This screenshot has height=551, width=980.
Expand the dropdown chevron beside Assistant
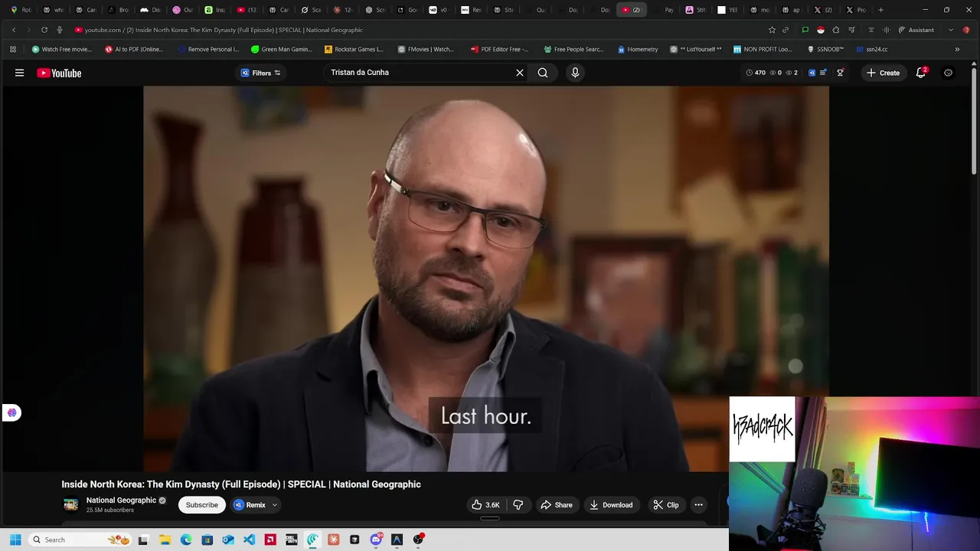[951, 30]
